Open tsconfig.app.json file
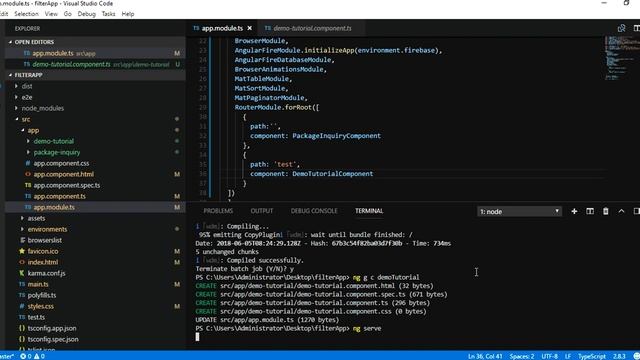The width and height of the screenshot is (640, 360). point(52,329)
